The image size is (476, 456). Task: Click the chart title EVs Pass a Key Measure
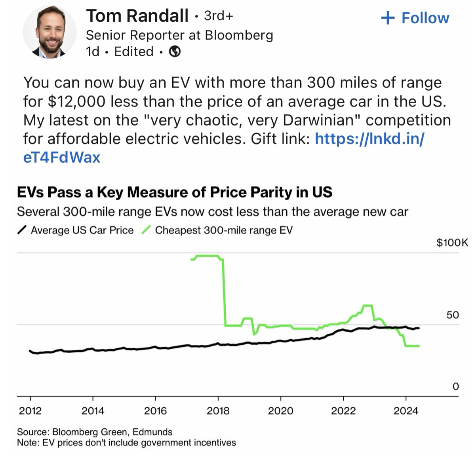tap(175, 192)
